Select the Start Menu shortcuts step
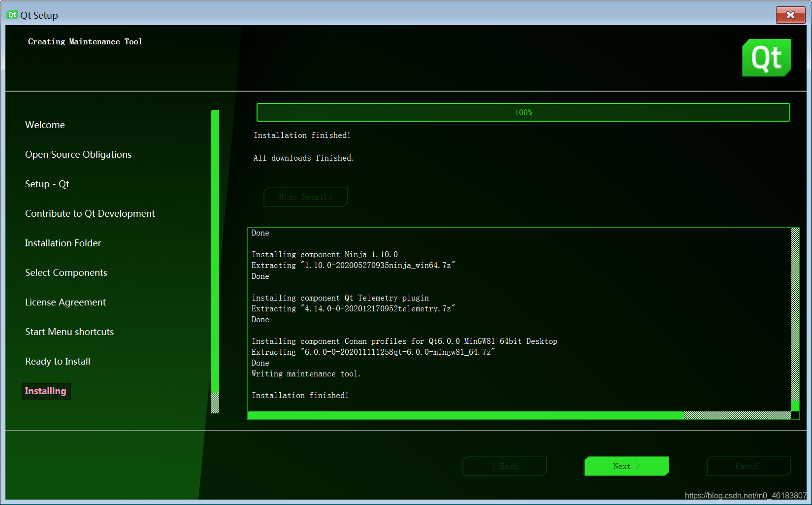 pos(69,332)
